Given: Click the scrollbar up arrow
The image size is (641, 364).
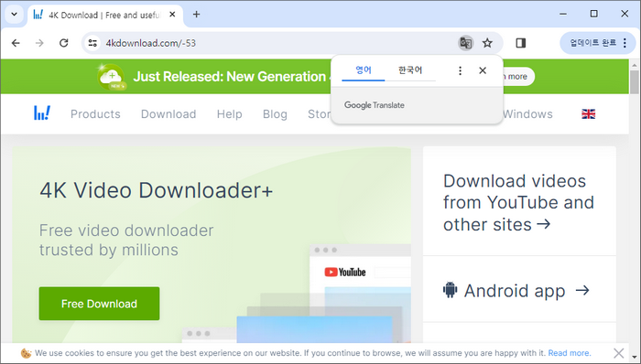Looking at the screenshot, I should pos(634,64).
